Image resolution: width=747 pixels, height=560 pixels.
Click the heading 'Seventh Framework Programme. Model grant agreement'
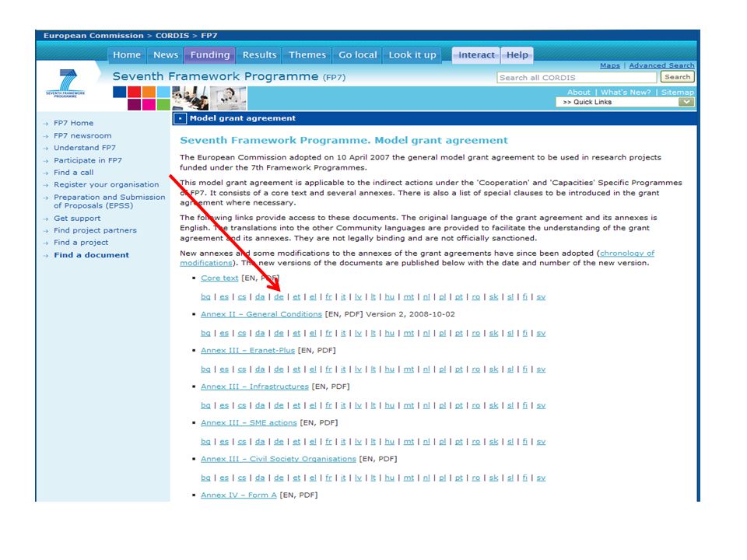(x=344, y=140)
